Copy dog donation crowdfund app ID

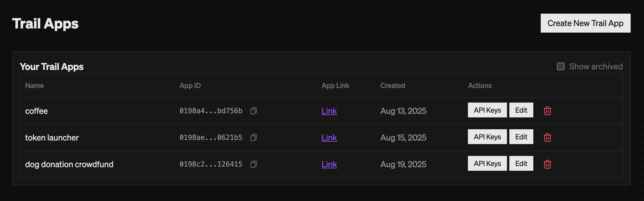tap(254, 164)
